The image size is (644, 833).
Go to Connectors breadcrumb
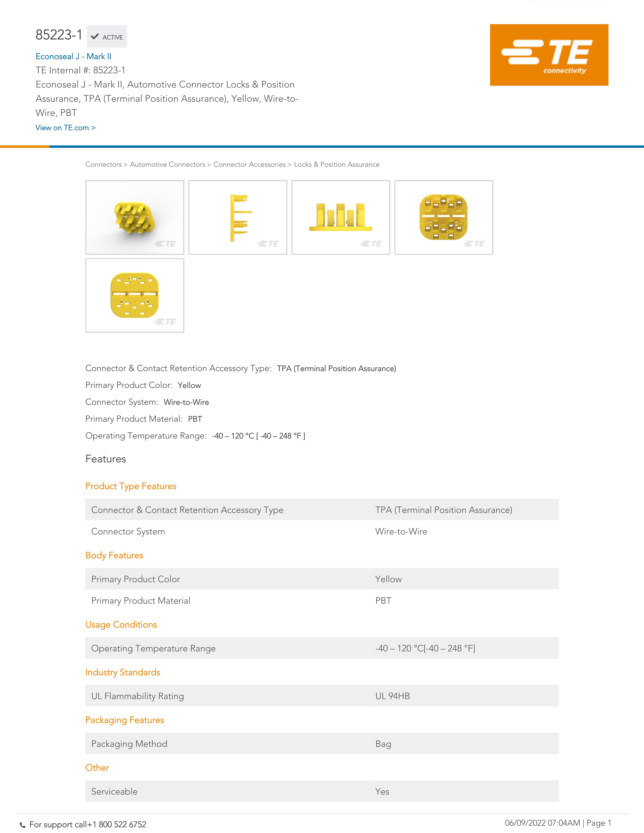click(103, 164)
